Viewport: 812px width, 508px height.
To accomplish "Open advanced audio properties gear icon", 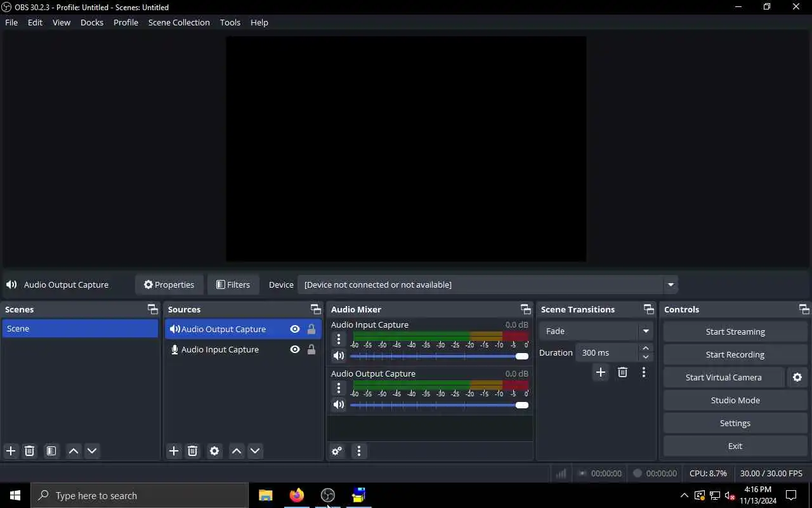I will (x=337, y=451).
